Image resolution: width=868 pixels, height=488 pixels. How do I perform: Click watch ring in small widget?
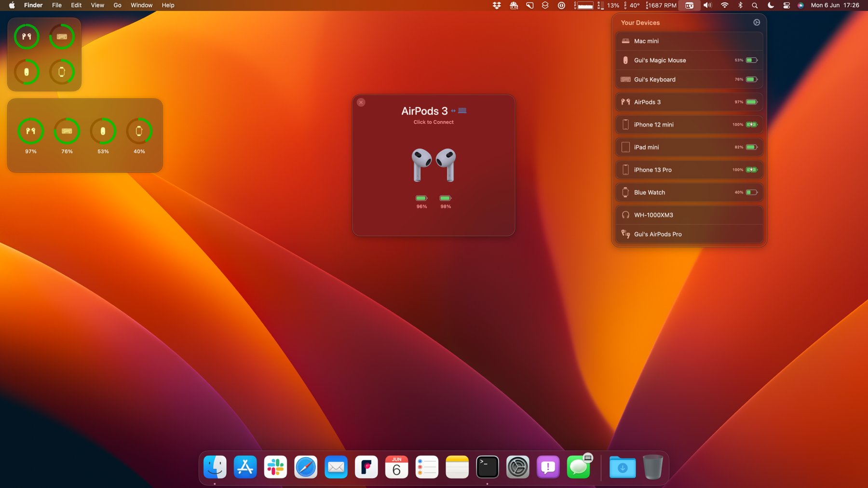tap(62, 72)
